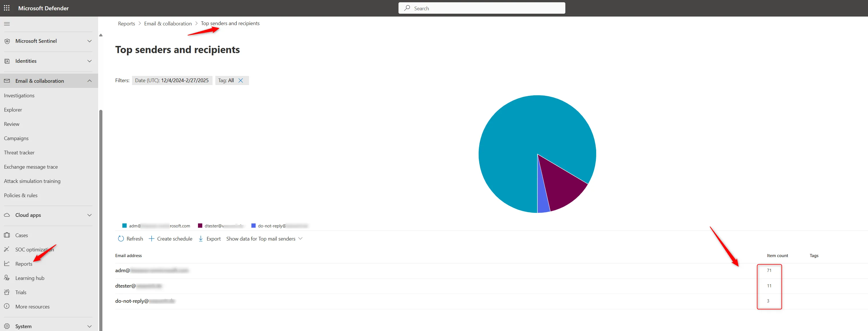
Task: Click the Export download icon
Action: 201,239
